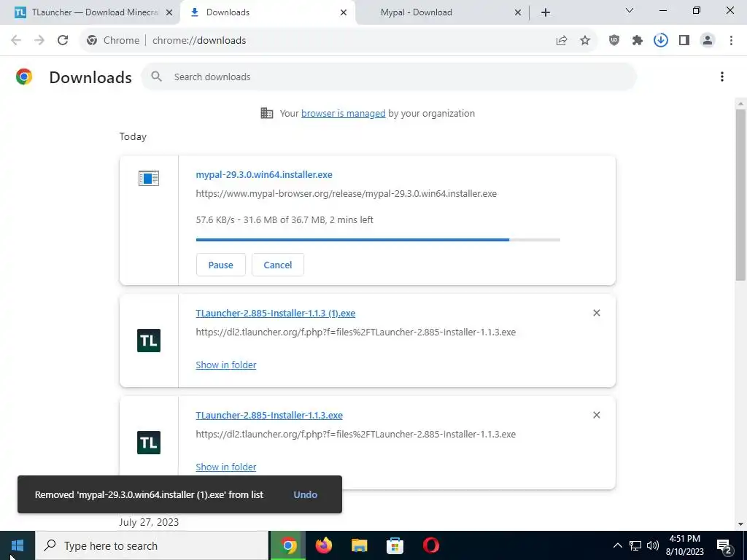This screenshot has width=747, height=560.
Task: Open TLauncher-2.885-Installer-1.1.3 (1).exe link
Action: point(275,314)
